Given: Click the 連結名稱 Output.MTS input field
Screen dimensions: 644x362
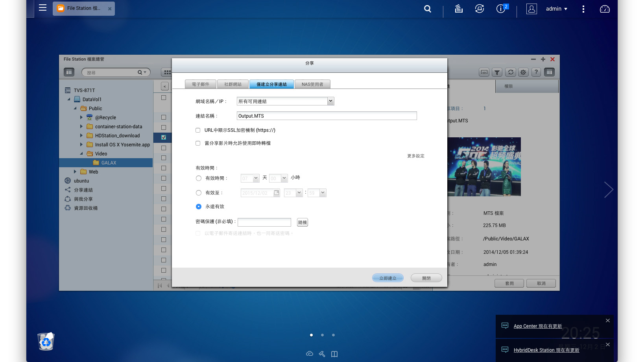Looking at the screenshot, I should click(x=327, y=116).
